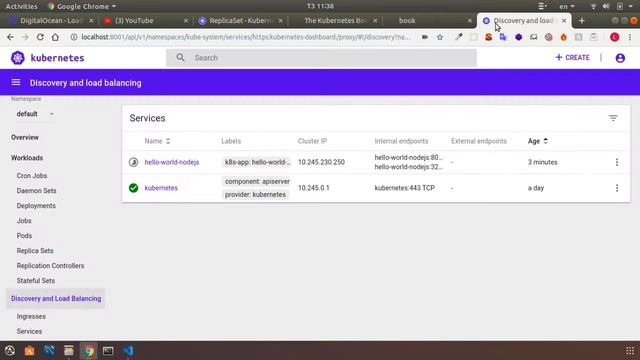
Task: Switch to the DigitalOcean tab
Action: click(x=51, y=20)
